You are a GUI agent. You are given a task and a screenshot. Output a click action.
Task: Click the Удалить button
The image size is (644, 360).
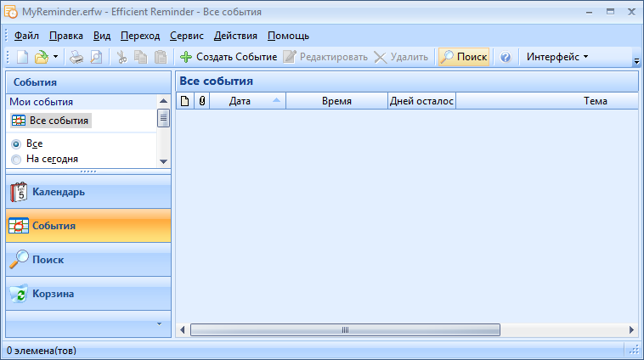click(x=401, y=57)
